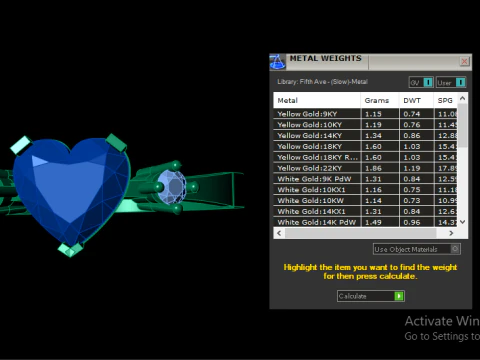Click grams value 1.15

coord(373,114)
